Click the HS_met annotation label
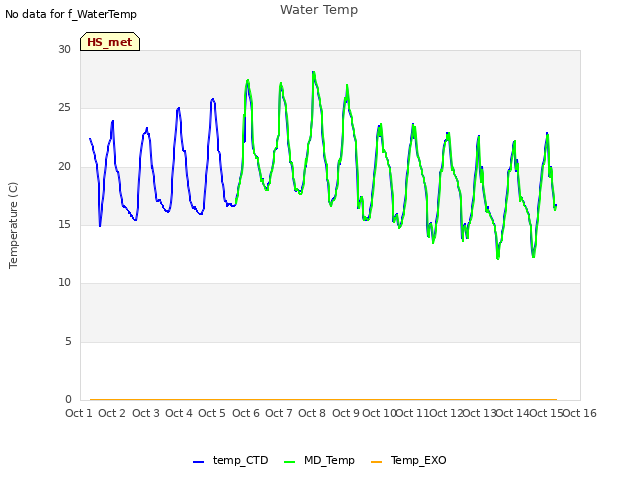 (x=110, y=42)
